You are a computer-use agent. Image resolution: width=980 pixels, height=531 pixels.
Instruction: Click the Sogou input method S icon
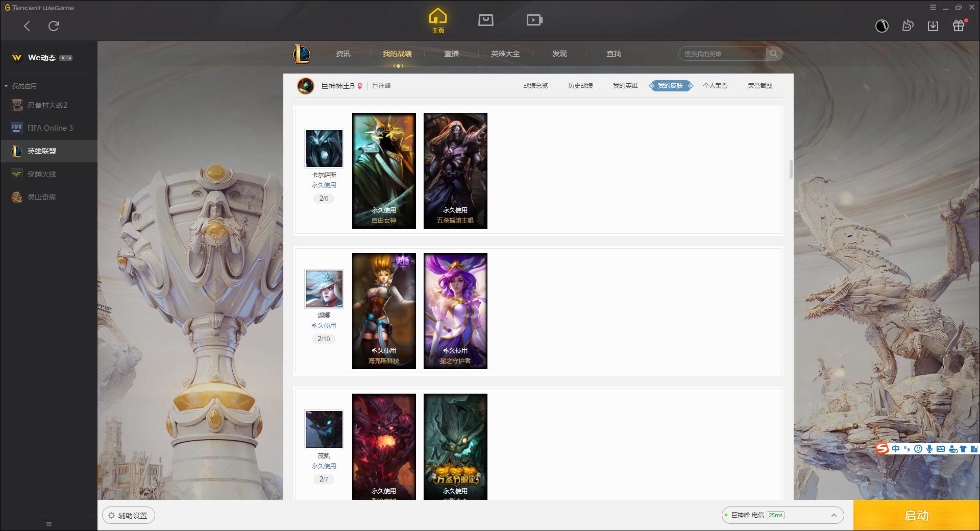coord(882,448)
